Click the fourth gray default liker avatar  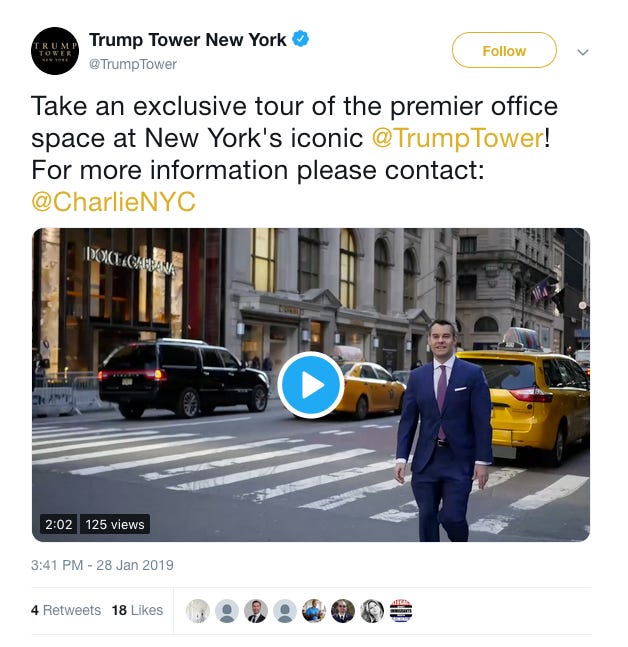coord(285,611)
